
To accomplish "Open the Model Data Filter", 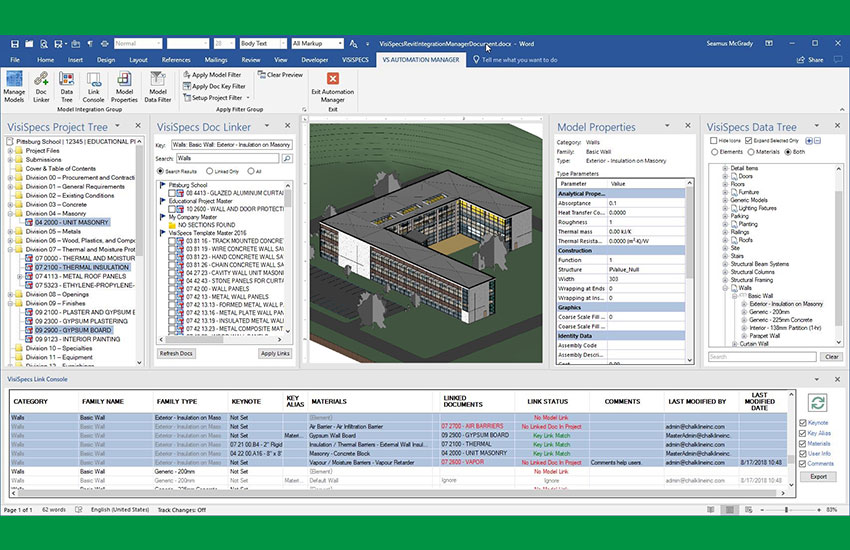I will pyautogui.click(x=158, y=87).
